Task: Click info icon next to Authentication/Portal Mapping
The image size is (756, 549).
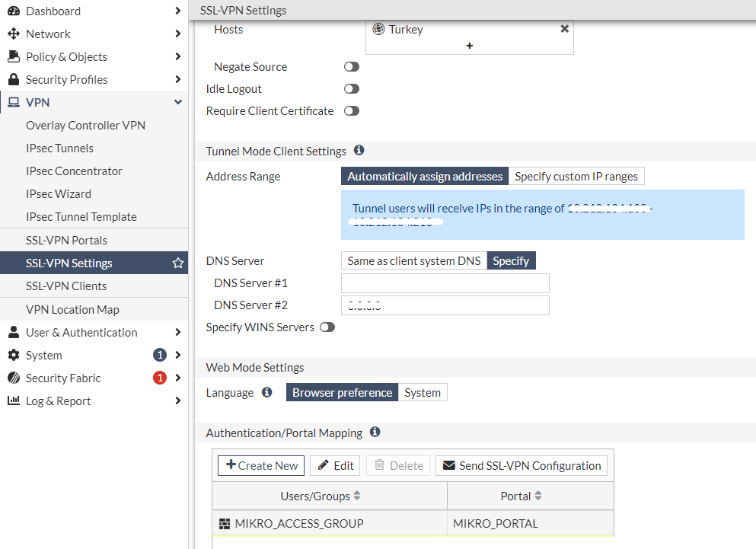Action: click(375, 432)
